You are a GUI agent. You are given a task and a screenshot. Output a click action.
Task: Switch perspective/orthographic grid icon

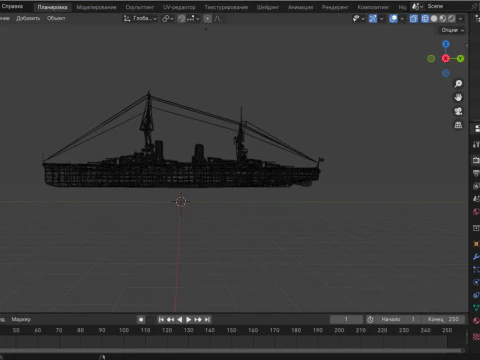coord(458,125)
